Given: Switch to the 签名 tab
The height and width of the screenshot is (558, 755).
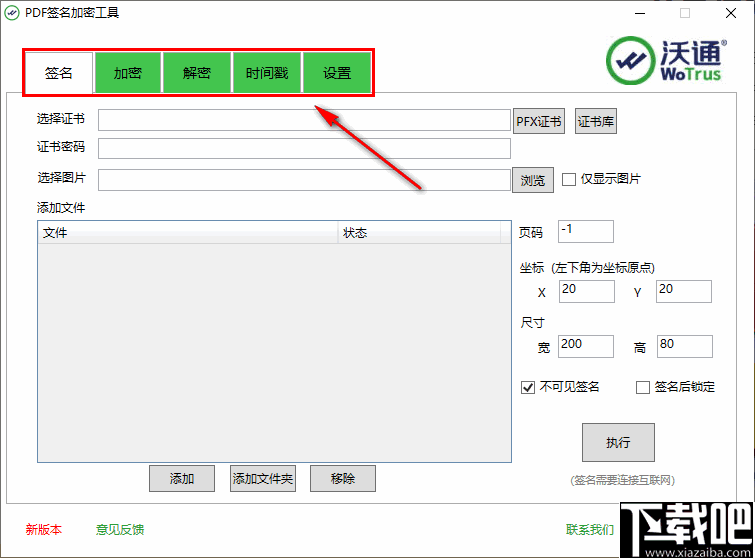Looking at the screenshot, I should 58,73.
